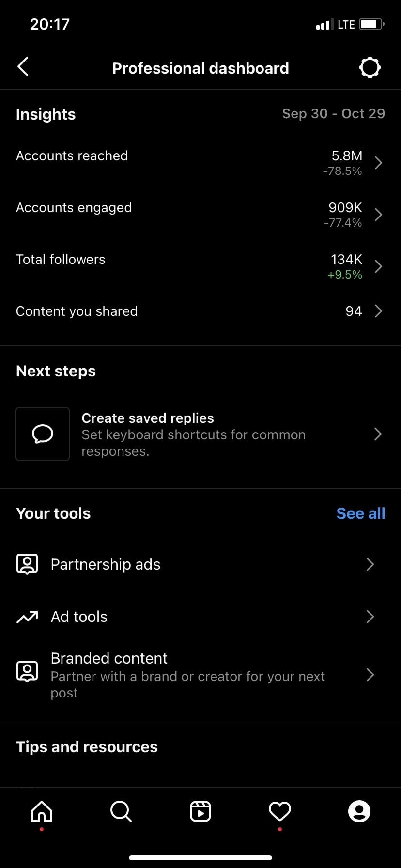Go back using the back arrow
401x868 pixels.
[23, 67]
